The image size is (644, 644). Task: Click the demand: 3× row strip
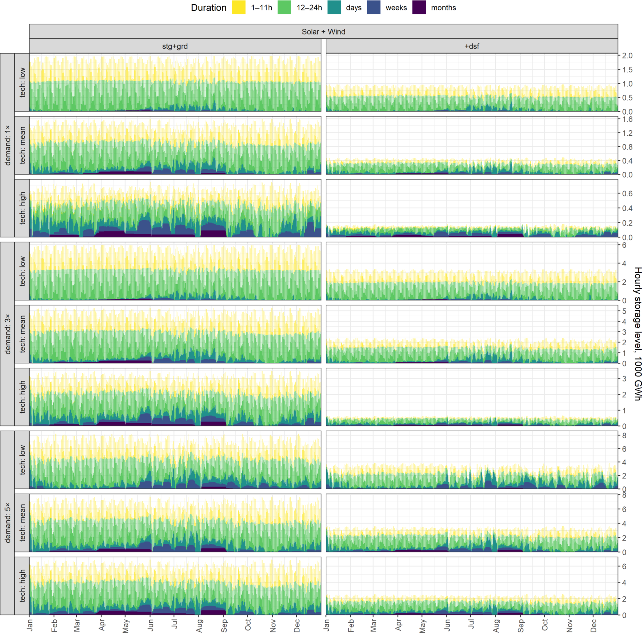pyautogui.click(x=7, y=334)
